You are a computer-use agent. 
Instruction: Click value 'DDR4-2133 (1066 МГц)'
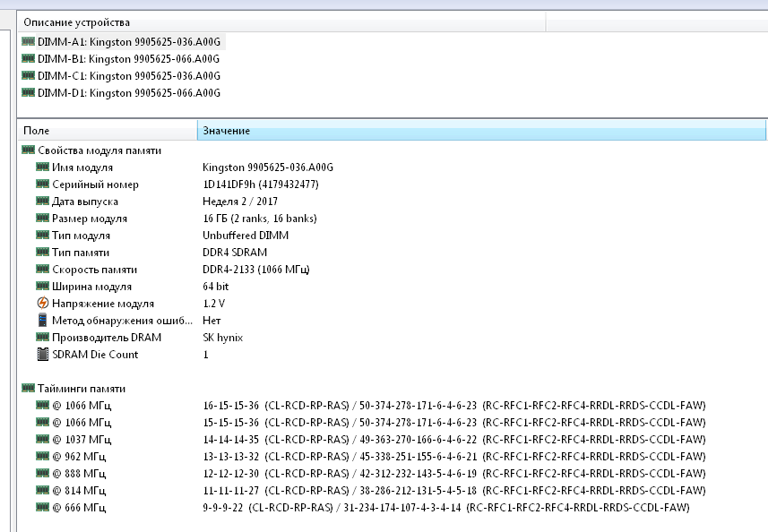tap(256, 270)
